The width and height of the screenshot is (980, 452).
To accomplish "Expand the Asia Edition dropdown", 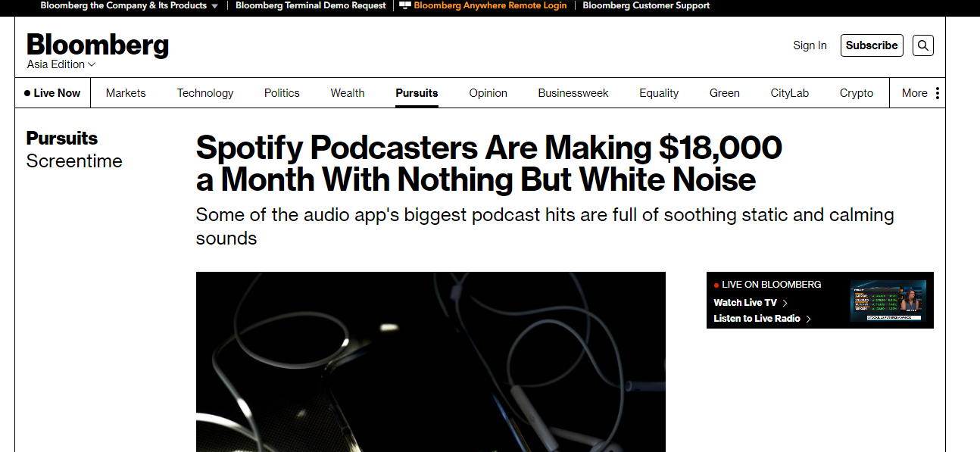I will coord(61,64).
